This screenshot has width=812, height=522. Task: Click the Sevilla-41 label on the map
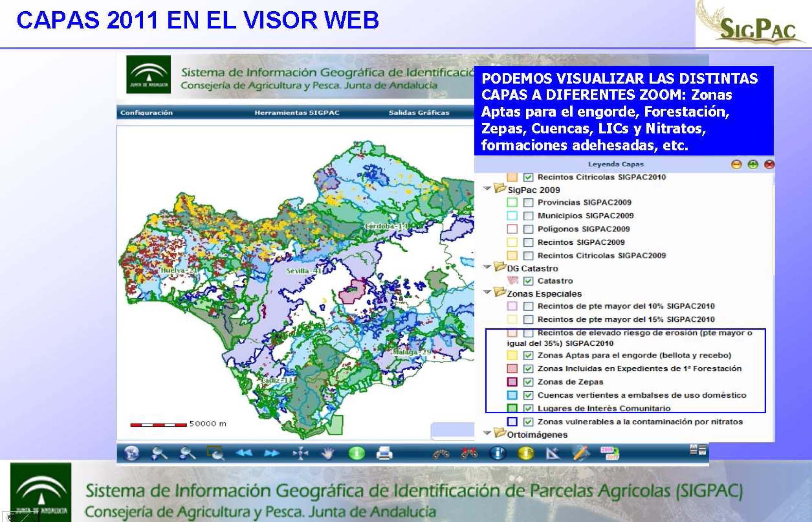[x=304, y=271]
